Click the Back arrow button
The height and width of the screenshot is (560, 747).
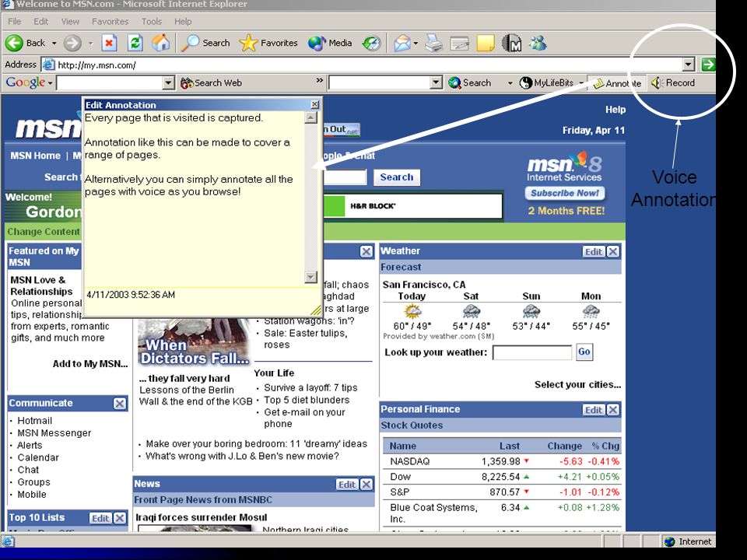click(x=25, y=44)
